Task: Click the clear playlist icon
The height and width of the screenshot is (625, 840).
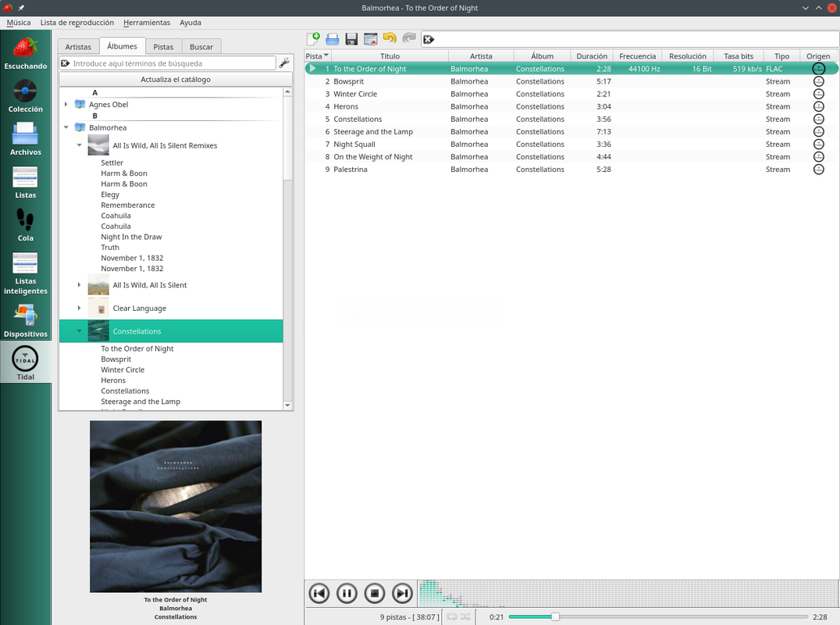Action: [370, 38]
